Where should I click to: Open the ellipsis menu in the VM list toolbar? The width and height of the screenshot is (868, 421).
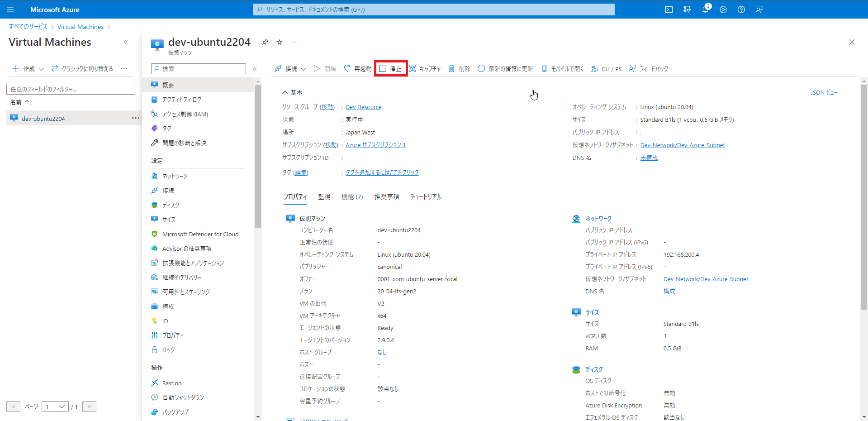[124, 69]
